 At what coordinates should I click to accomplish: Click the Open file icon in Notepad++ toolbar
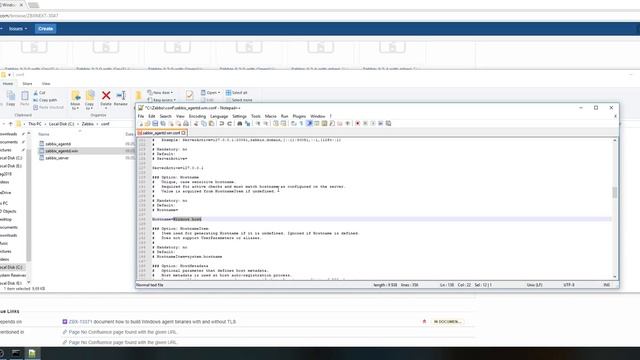pyautogui.click(x=147, y=123)
